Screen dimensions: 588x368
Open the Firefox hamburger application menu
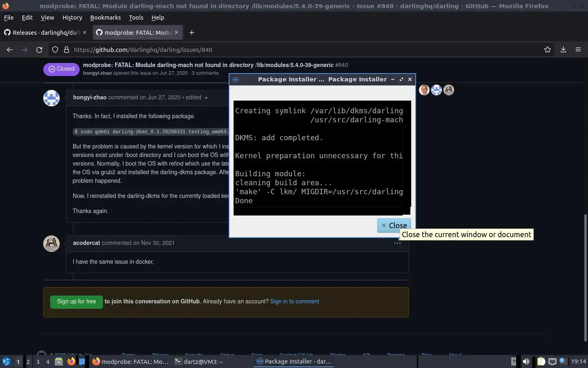[x=578, y=50]
